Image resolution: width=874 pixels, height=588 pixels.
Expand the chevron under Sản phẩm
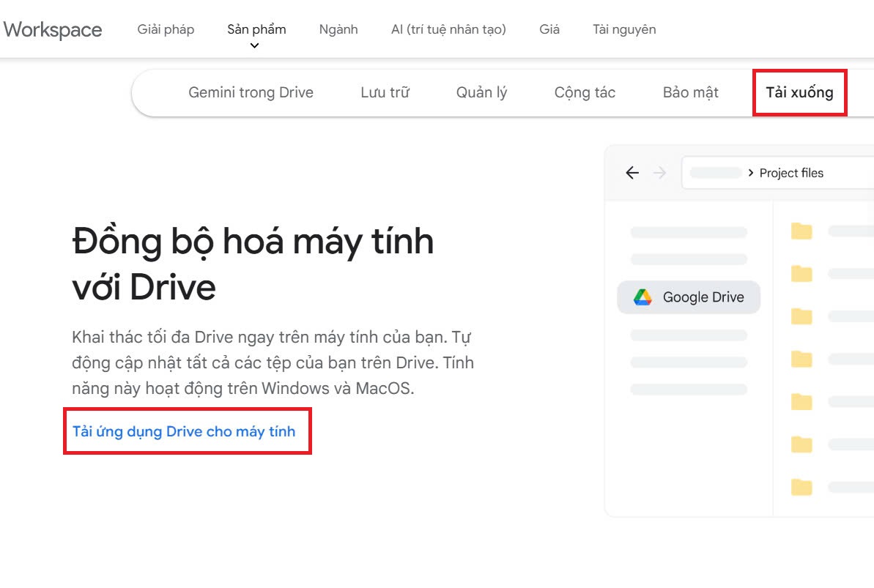(254, 45)
